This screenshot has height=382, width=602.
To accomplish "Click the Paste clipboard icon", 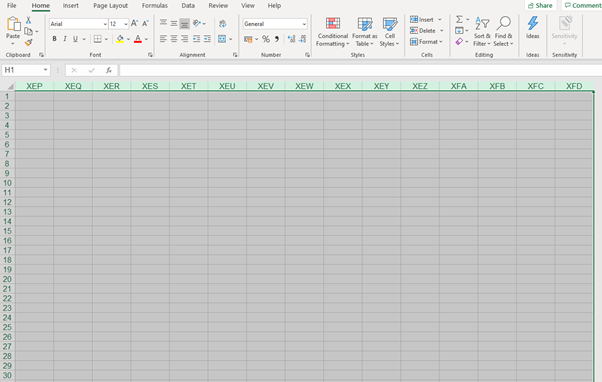I will click(13, 24).
